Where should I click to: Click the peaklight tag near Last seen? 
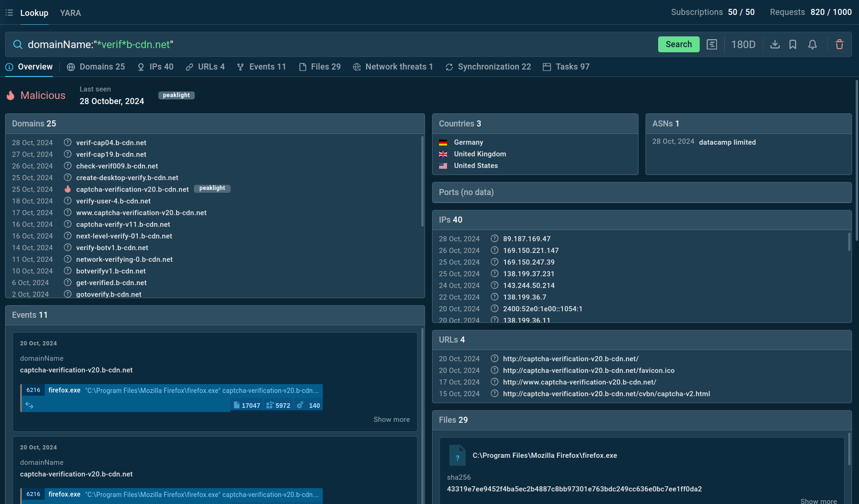pos(176,95)
